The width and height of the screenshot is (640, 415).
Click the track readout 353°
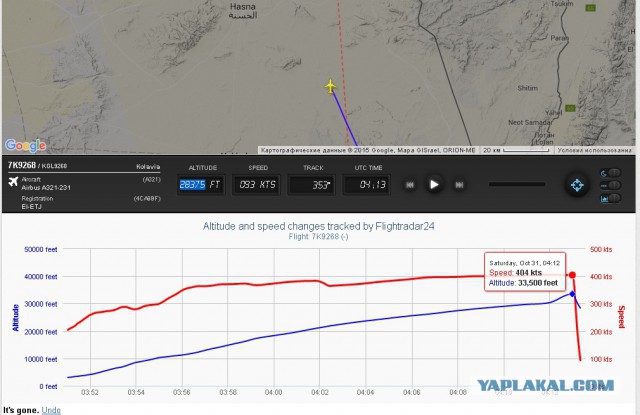click(312, 184)
